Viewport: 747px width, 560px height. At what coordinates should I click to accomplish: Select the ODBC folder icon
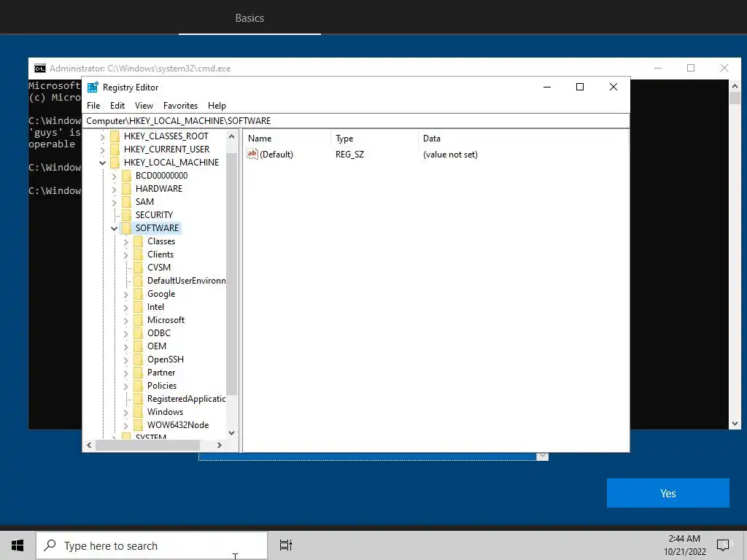pyautogui.click(x=138, y=333)
